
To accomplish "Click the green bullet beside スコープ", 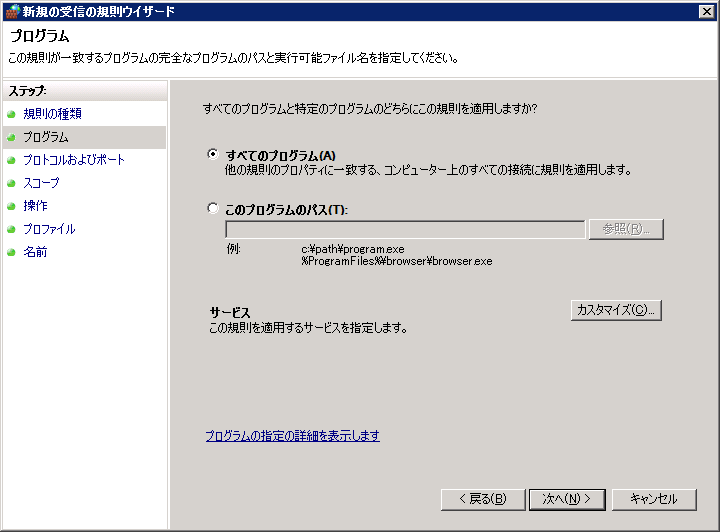I will click(x=11, y=183).
